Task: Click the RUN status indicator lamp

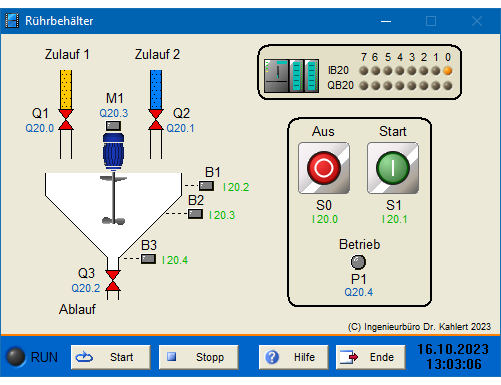Action: point(16,357)
